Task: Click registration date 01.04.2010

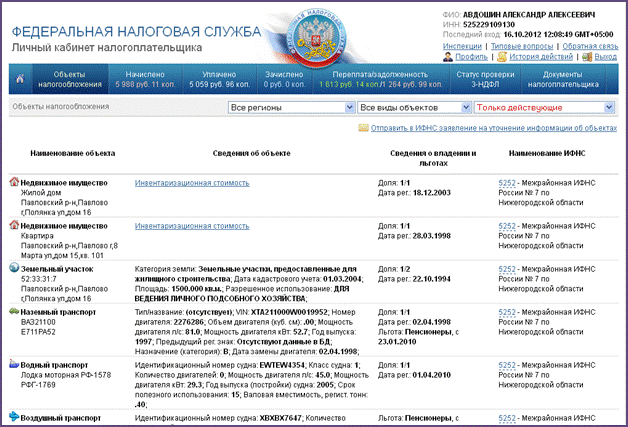Action: click(x=431, y=375)
